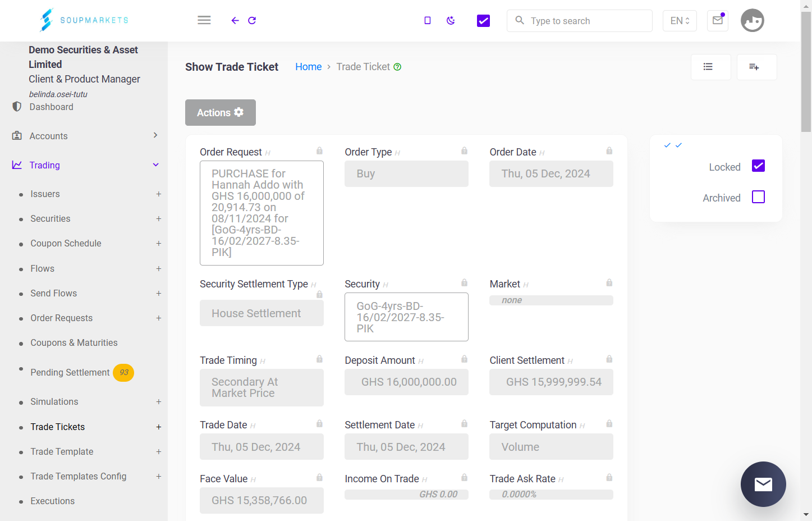Screen dimensions: 812x521
Task: Refresh page with the reload icon
Action: 252,21
